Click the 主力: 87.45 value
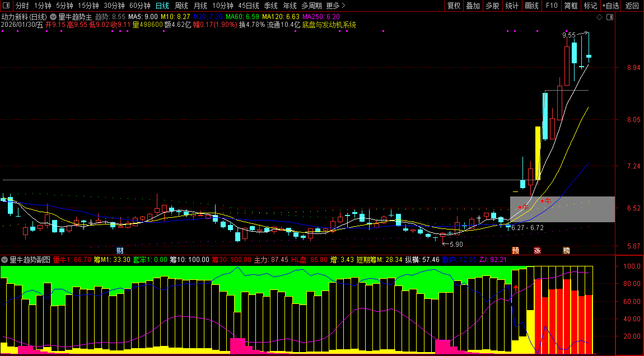Image resolution: width=644 pixels, height=356 pixels. pos(272,260)
